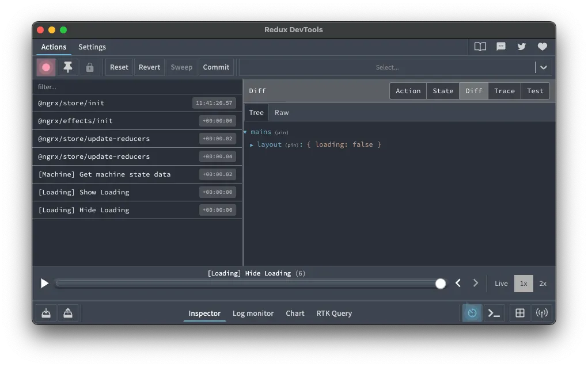Viewport: 588px width, 367px height.
Task: Select the @ngrx/store/init action
Action: 137,103
